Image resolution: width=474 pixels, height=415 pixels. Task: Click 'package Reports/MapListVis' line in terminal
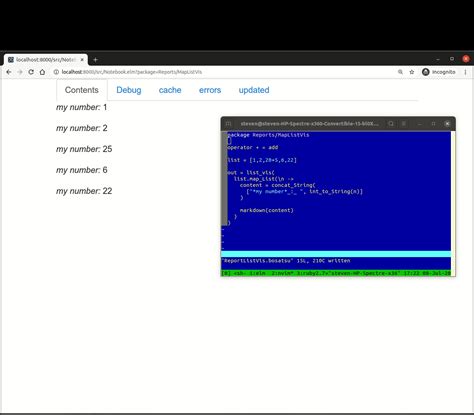pos(268,135)
